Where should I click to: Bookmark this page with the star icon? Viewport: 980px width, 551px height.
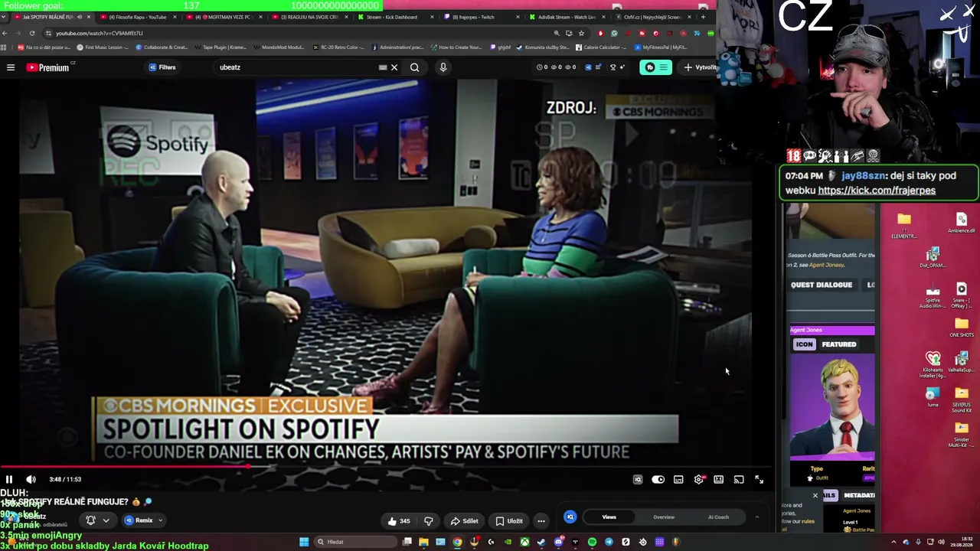coord(581,34)
